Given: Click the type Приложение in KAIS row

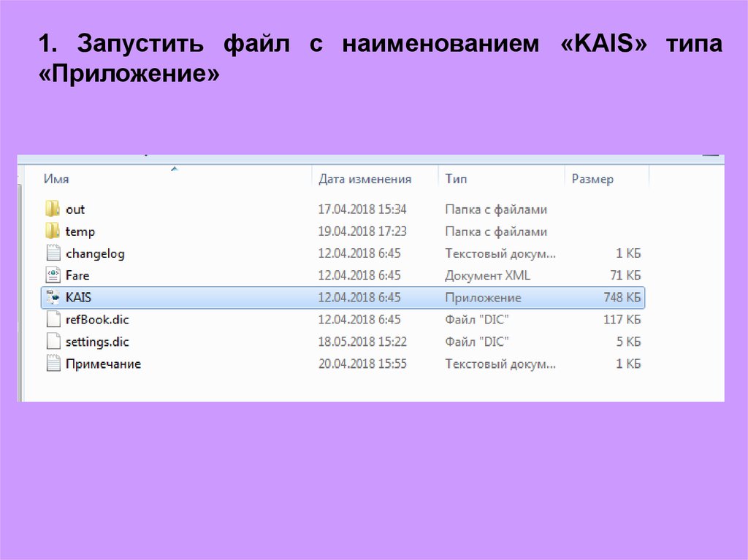Looking at the screenshot, I should 483,298.
